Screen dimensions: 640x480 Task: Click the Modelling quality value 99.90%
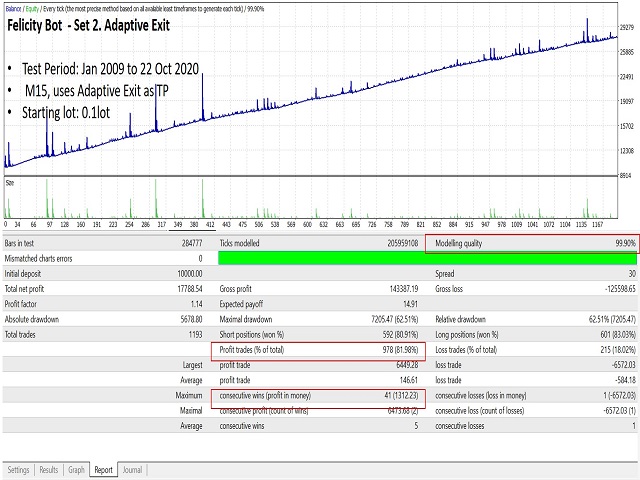coord(625,243)
